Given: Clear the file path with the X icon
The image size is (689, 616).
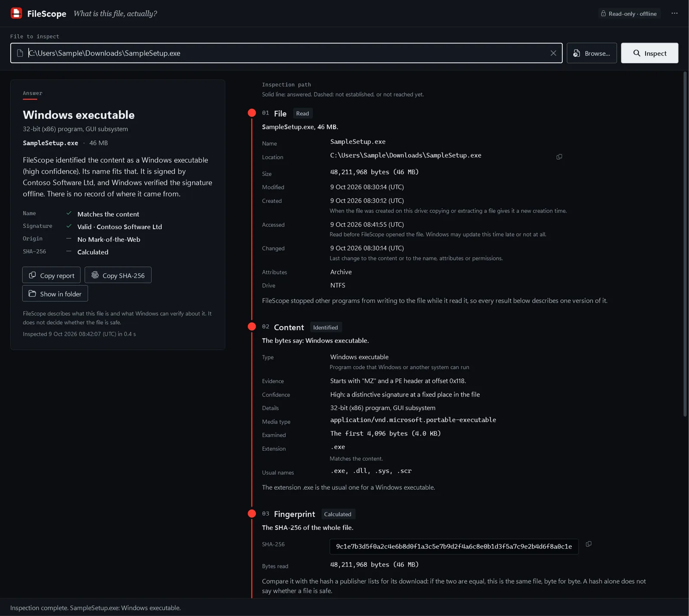Looking at the screenshot, I should point(553,53).
